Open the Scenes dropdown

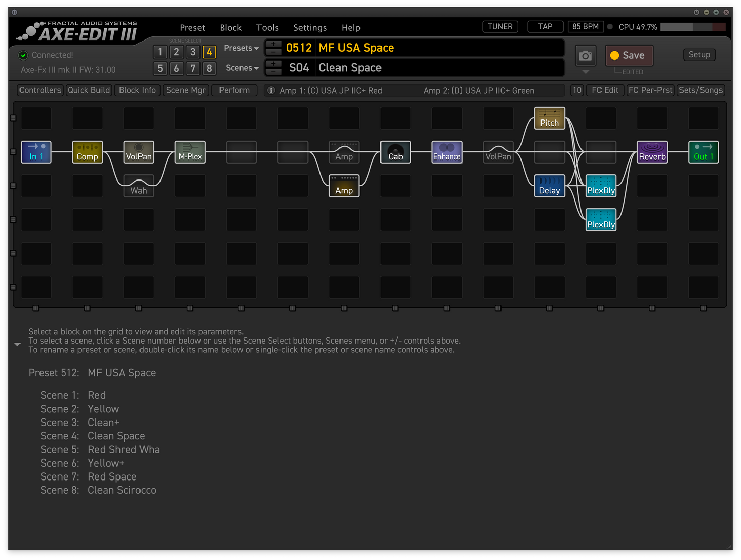241,67
